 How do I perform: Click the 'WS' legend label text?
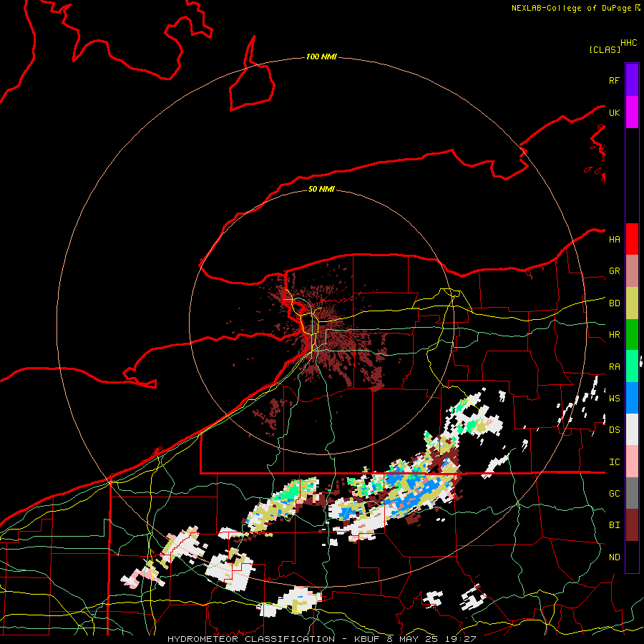coord(614,399)
